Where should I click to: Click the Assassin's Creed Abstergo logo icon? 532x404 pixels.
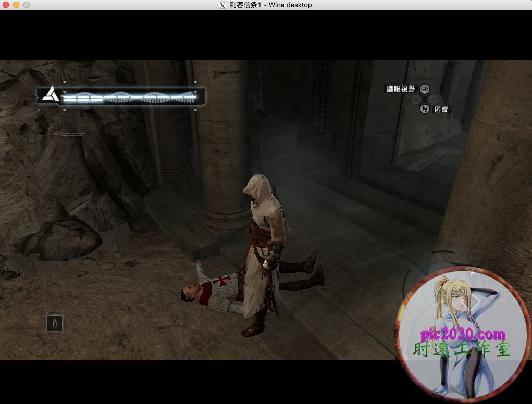51,95
